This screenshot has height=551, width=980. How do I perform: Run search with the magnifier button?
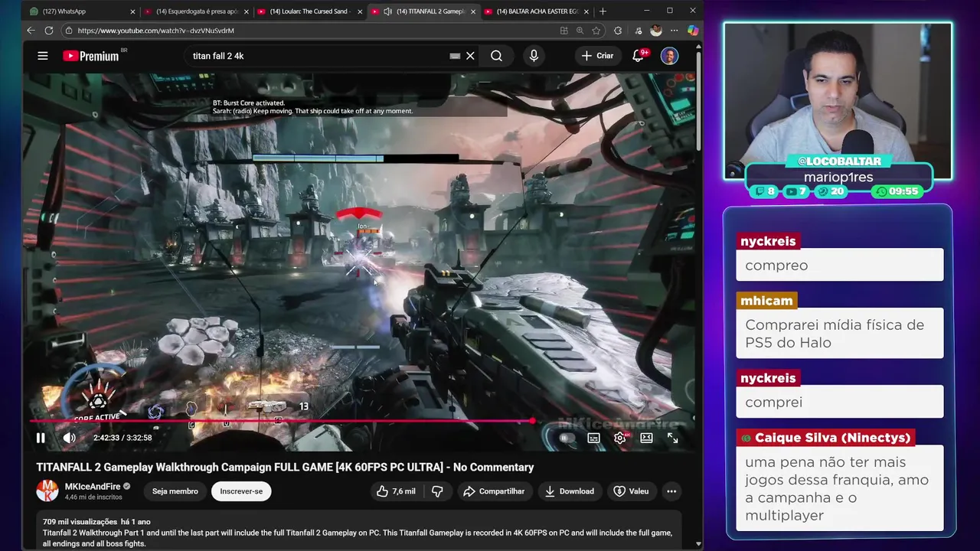point(496,56)
